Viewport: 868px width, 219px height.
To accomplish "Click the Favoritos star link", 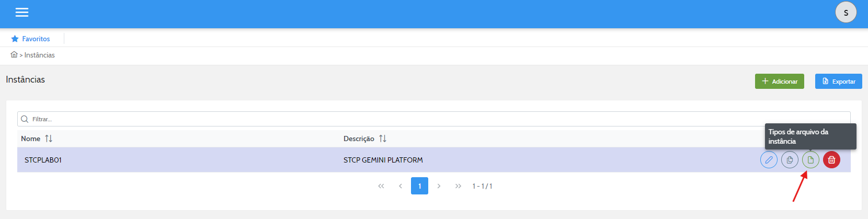I will [x=31, y=39].
